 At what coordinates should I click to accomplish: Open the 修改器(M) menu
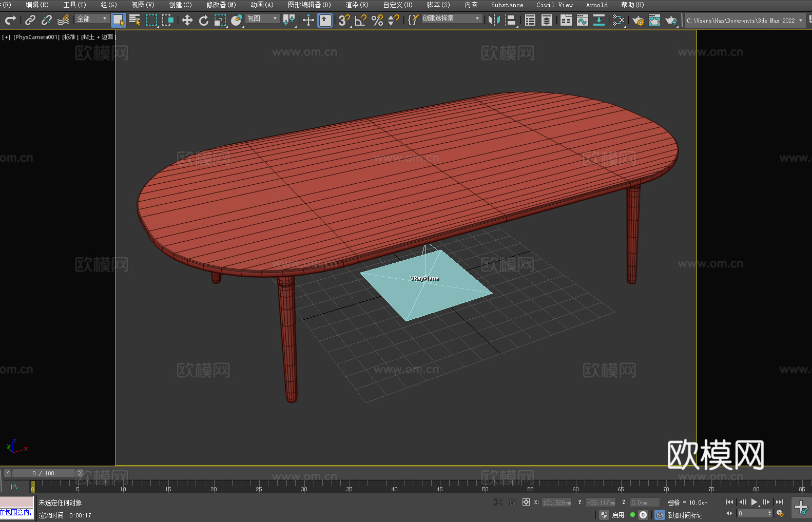(x=221, y=5)
